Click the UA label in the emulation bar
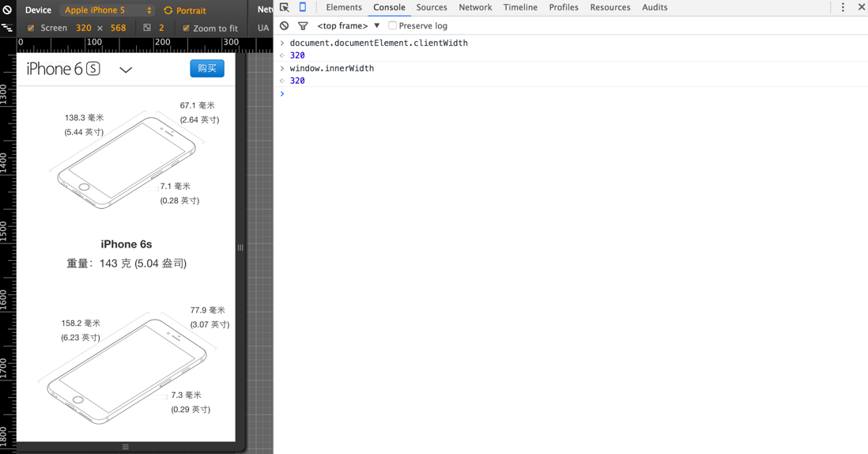Screen dimensions: 868x454 click(263, 28)
